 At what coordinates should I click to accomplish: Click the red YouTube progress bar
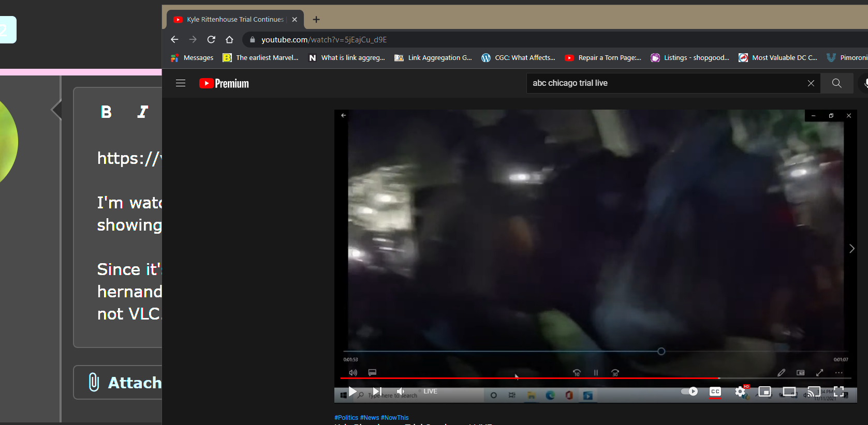click(x=595, y=378)
